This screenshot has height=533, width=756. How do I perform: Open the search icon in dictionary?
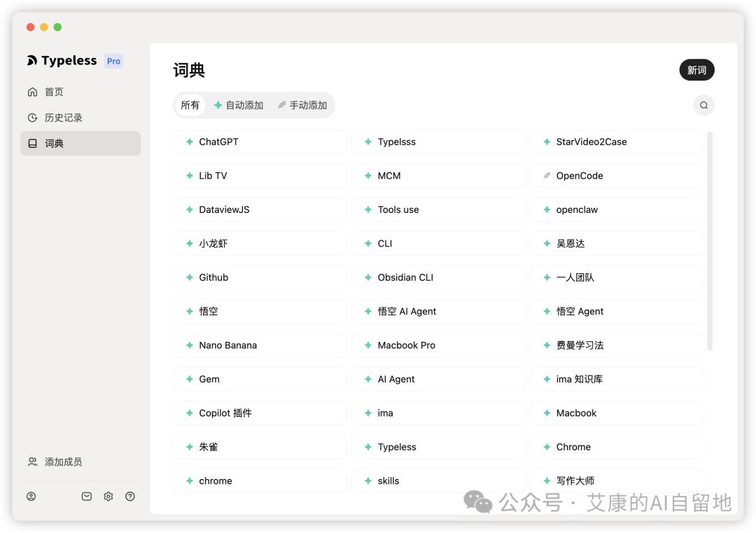pos(703,105)
